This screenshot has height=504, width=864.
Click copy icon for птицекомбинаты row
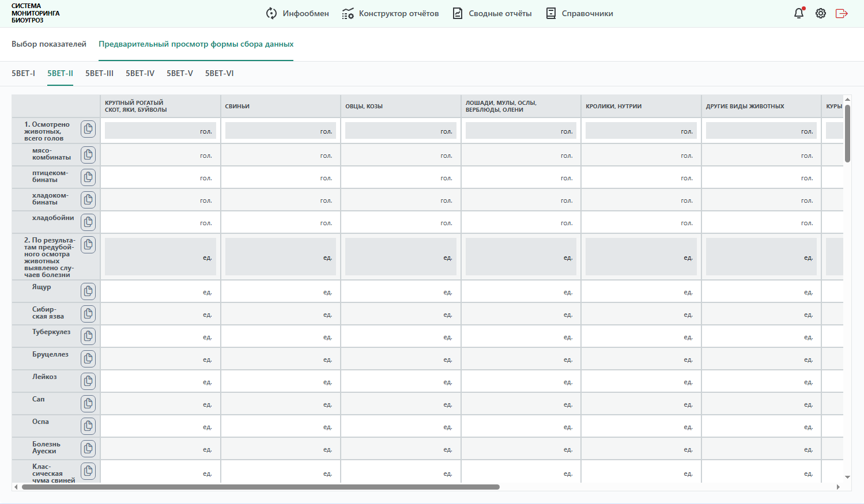coord(88,177)
